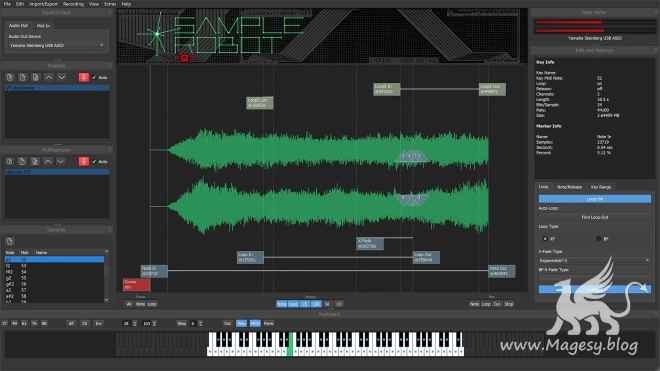This screenshot has width=660, height=371.
Task: Click the second icon in Multisamples toolbar
Action: pos(22,161)
